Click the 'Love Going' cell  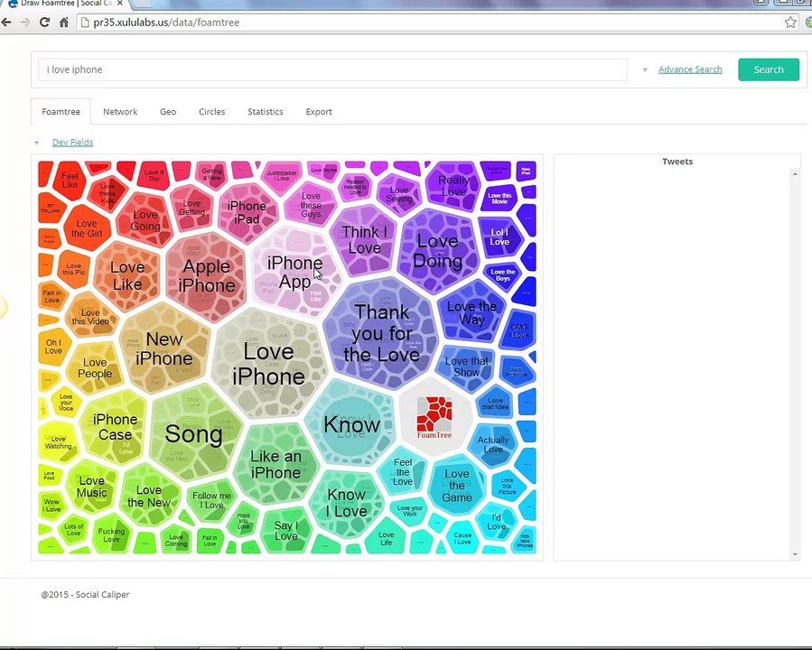click(x=145, y=220)
